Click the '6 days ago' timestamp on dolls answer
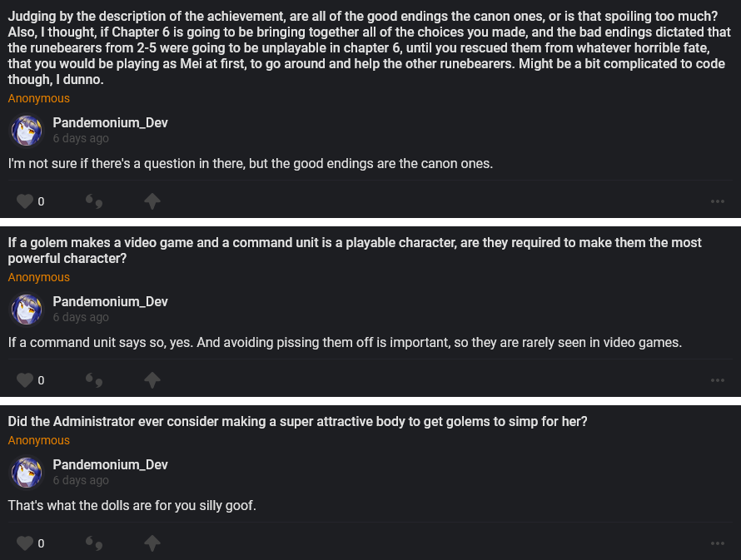741x560 pixels. [81, 480]
